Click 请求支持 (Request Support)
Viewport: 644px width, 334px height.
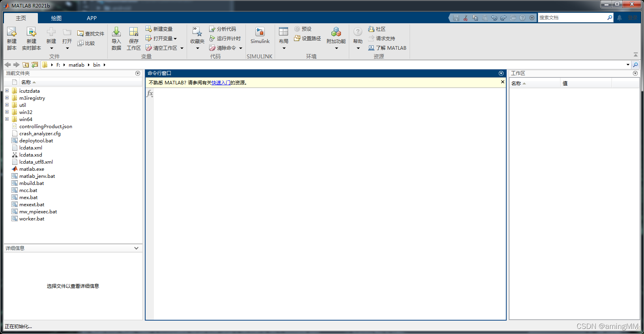[x=382, y=39]
